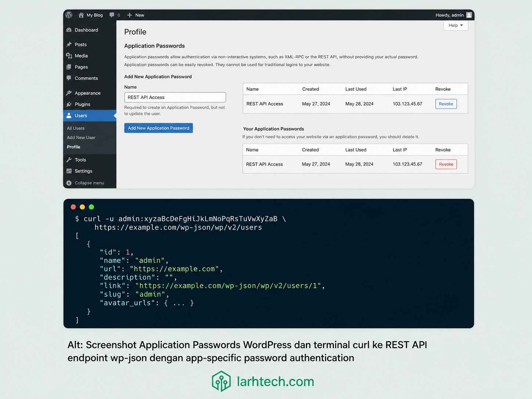This screenshot has height=399, width=532.
Task: Click the "slug": "admin" line in the terminal
Action: [134, 294]
